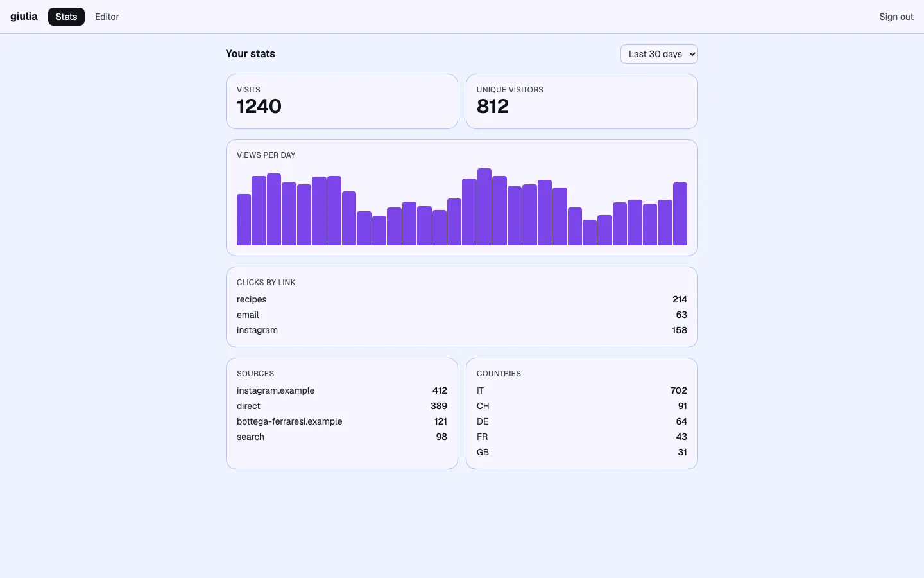924x578 pixels.
Task: Click the FR country row
Action: click(582, 437)
